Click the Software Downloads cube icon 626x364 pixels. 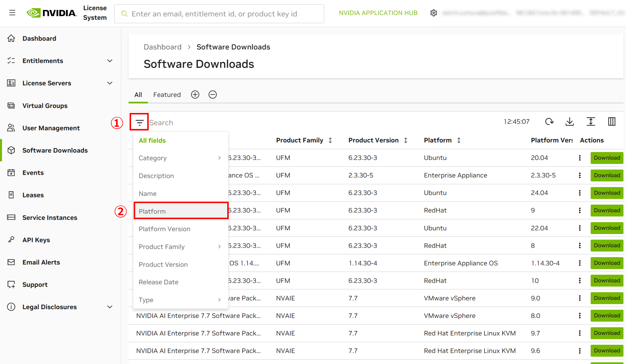click(x=11, y=150)
